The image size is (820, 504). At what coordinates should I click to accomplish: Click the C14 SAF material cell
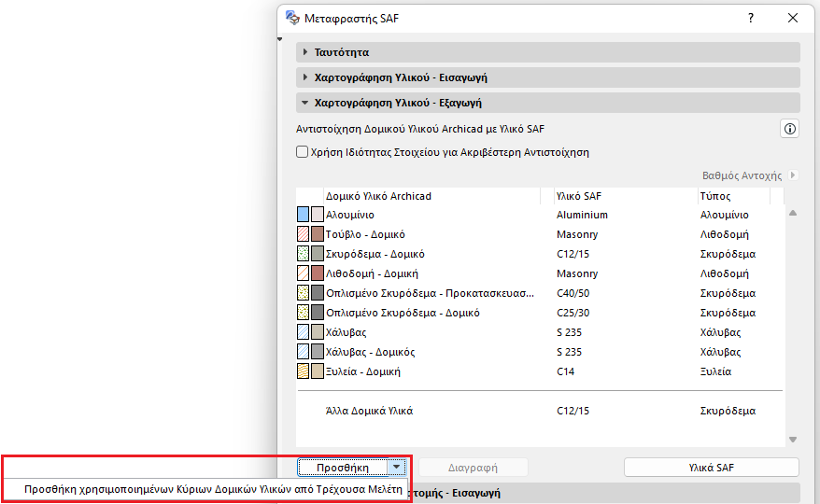click(565, 371)
